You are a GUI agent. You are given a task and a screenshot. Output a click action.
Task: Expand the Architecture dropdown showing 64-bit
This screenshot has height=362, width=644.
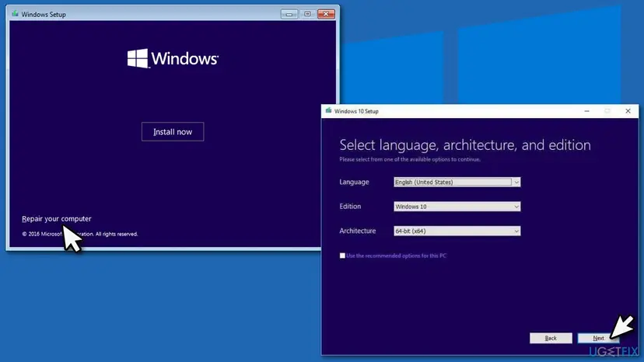457,231
